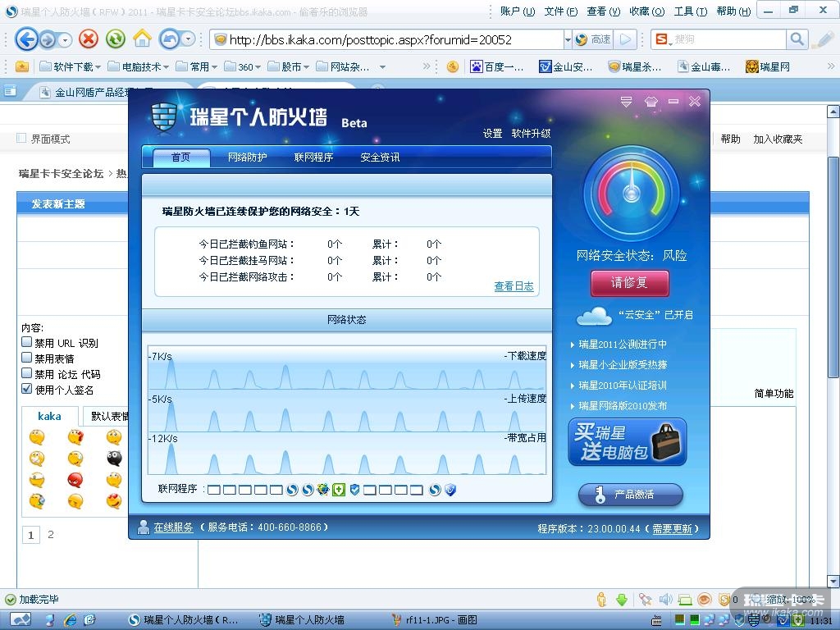The image size is (840, 630).
Task: Open 百度 bookmark with paw icon
Action: coord(496,66)
